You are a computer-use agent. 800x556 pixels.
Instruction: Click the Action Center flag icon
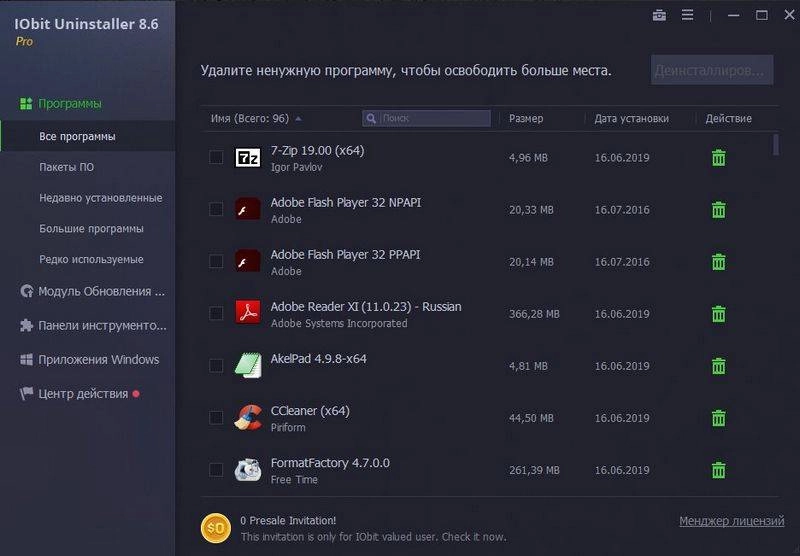pos(27,393)
